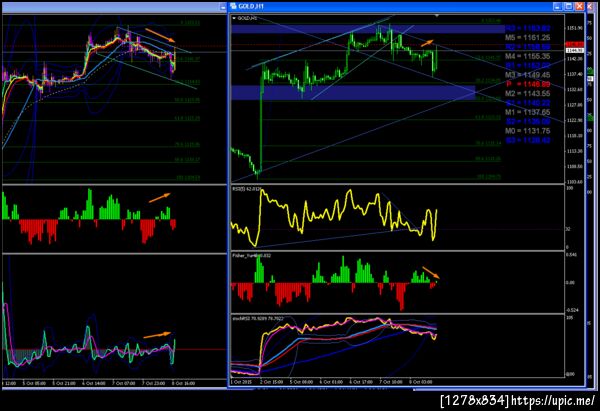
Task: Click the red price label on the scale
Action: (x=575, y=45)
